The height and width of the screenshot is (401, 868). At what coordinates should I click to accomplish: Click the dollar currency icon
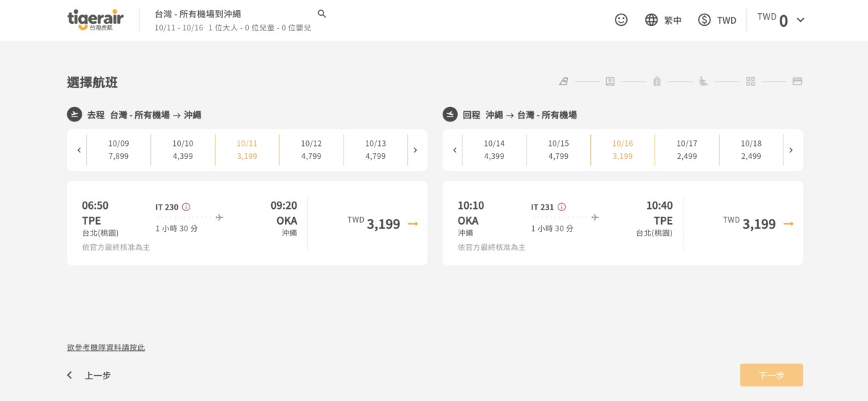coord(704,20)
